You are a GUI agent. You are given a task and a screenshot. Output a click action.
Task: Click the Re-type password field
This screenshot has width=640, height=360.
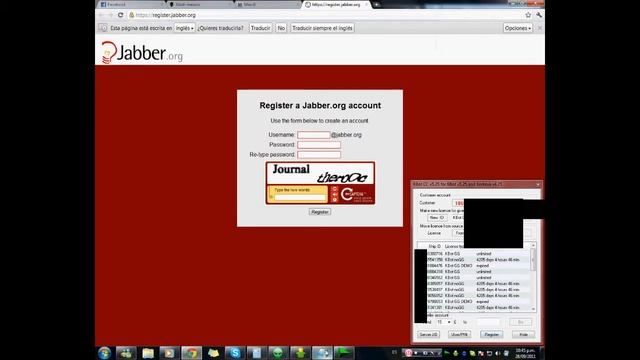(x=319, y=155)
